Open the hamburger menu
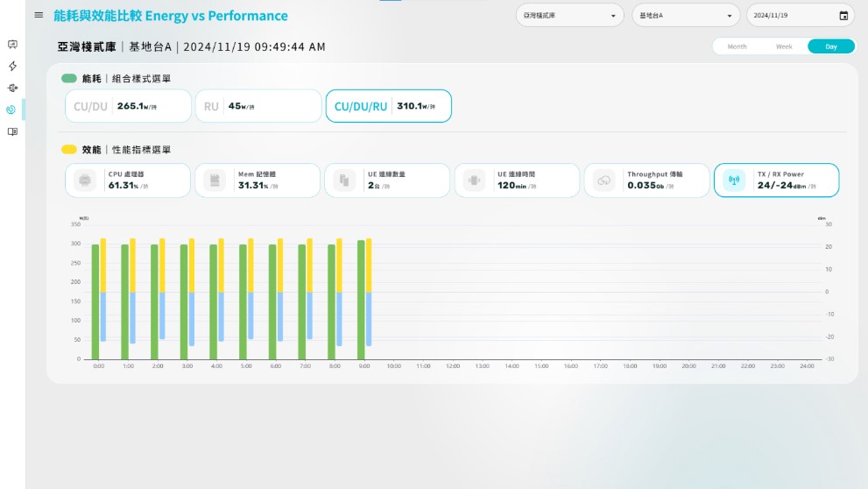 point(39,15)
